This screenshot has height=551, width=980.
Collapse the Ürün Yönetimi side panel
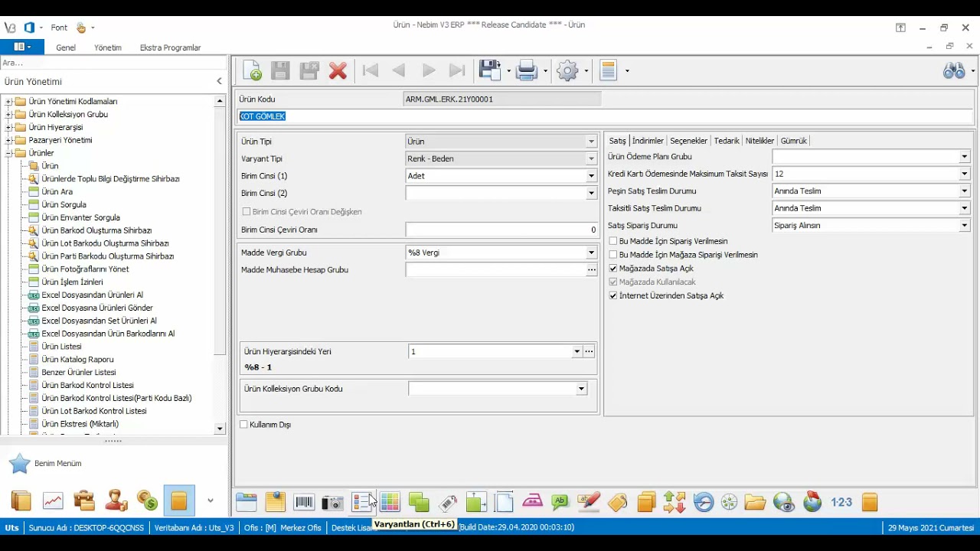pos(219,81)
